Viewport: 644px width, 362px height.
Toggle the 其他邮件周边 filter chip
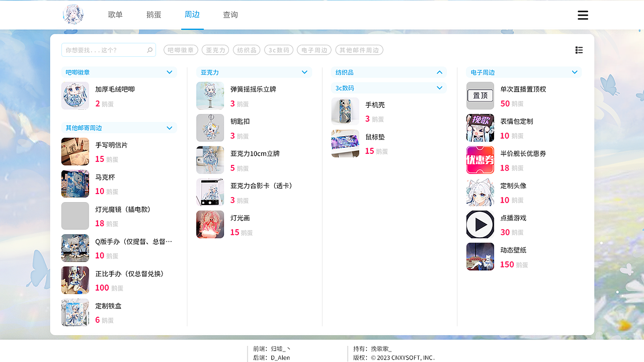coord(359,50)
